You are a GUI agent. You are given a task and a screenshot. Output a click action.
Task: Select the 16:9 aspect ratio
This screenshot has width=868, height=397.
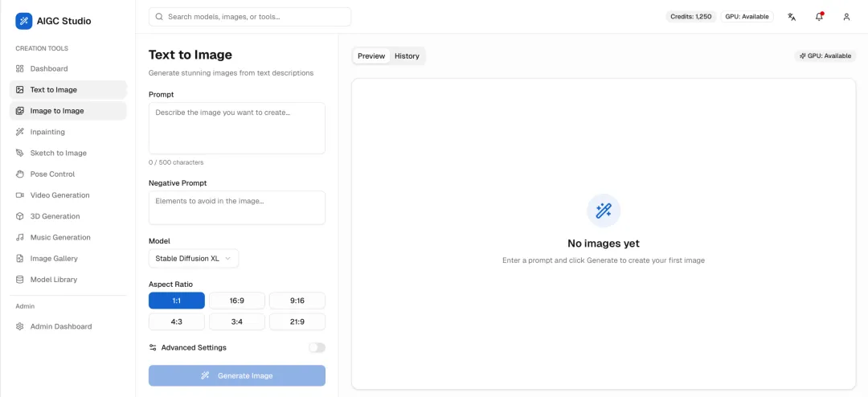click(237, 301)
